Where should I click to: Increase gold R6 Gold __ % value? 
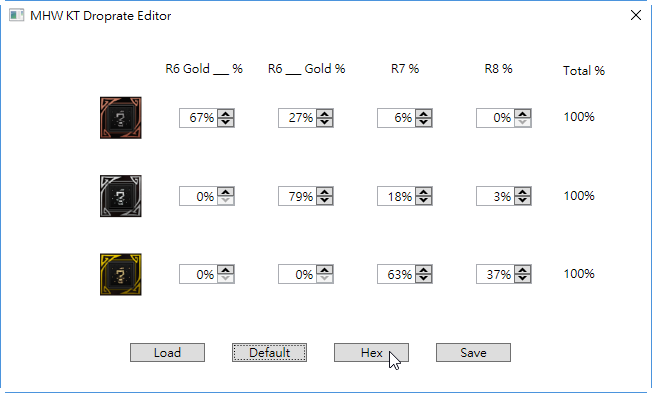point(226,270)
